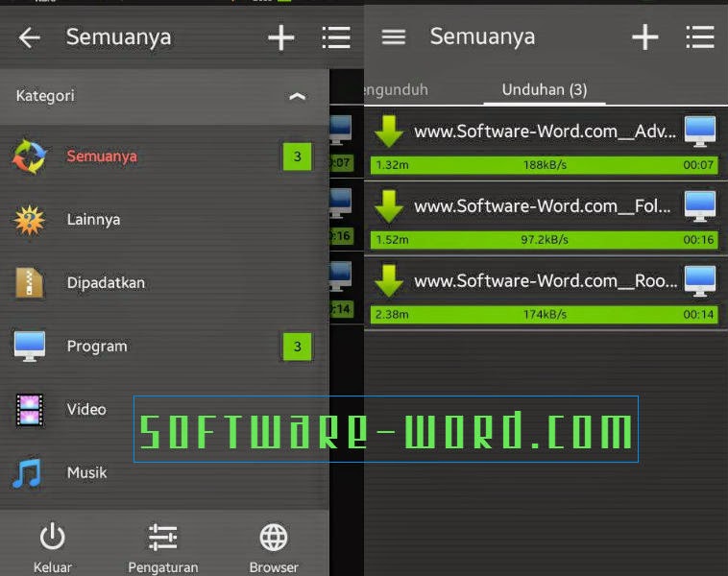Image resolution: width=728 pixels, height=576 pixels.
Task: Open the Musik category label
Action: (86, 472)
